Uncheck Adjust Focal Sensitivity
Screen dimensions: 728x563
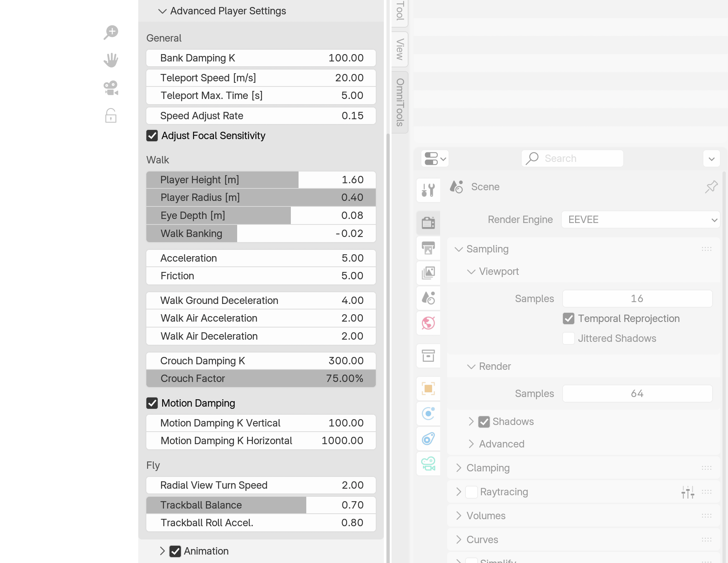pyautogui.click(x=152, y=136)
